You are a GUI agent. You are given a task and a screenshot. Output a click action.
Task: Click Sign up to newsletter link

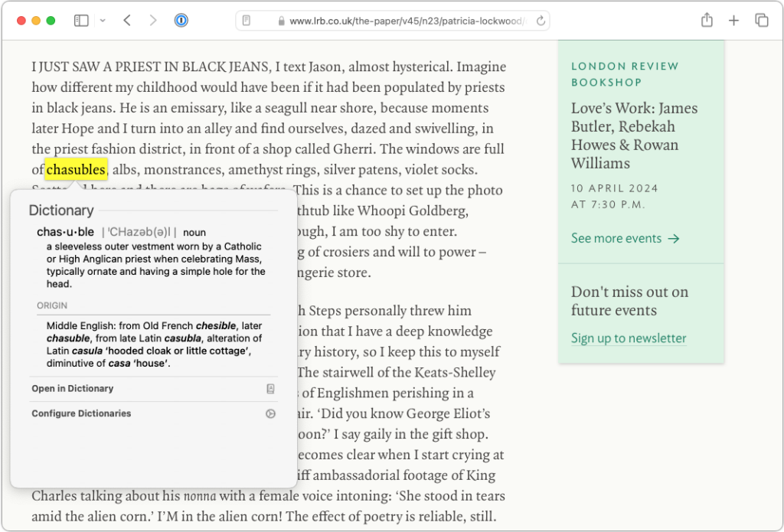click(629, 338)
